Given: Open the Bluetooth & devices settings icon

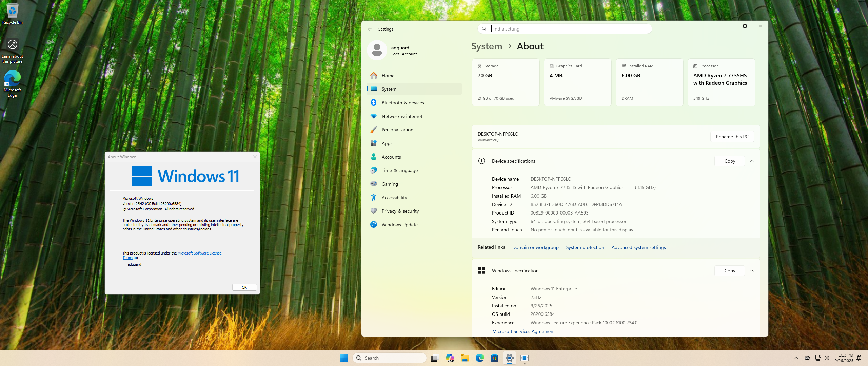Looking at the screenshot, I should (374, 103).
